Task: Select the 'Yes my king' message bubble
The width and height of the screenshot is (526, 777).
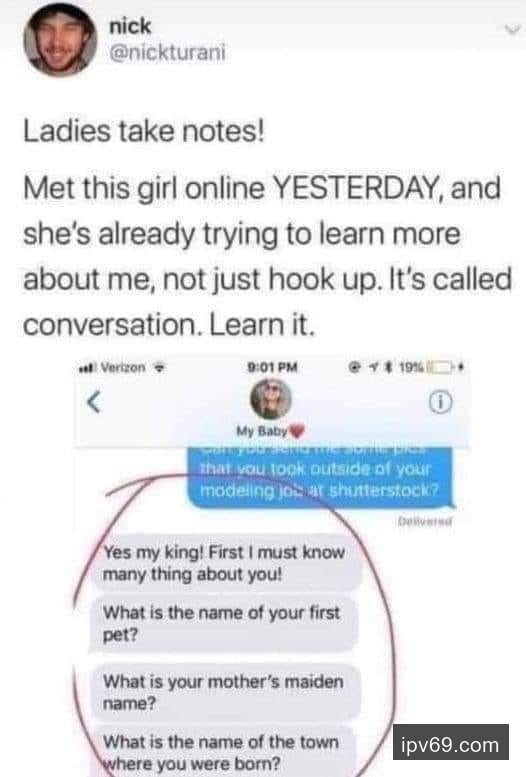Action: tap(226, 563)
